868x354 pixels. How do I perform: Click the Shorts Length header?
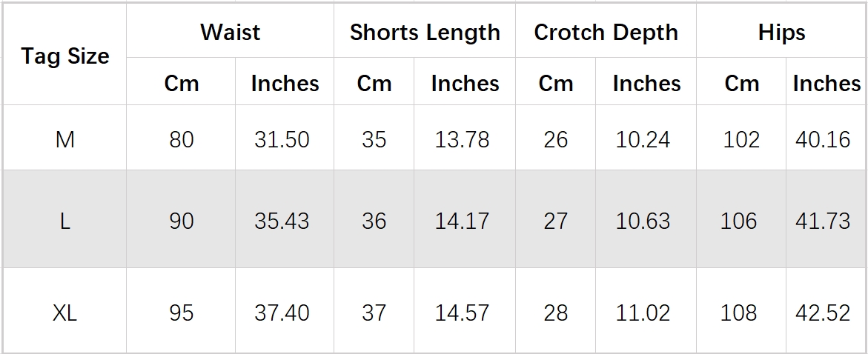click(x=425, y=33)
